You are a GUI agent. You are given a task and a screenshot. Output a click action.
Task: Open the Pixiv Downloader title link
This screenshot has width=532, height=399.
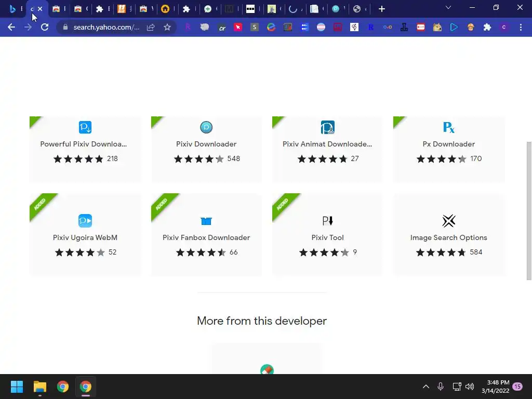[x=206, y=144]
